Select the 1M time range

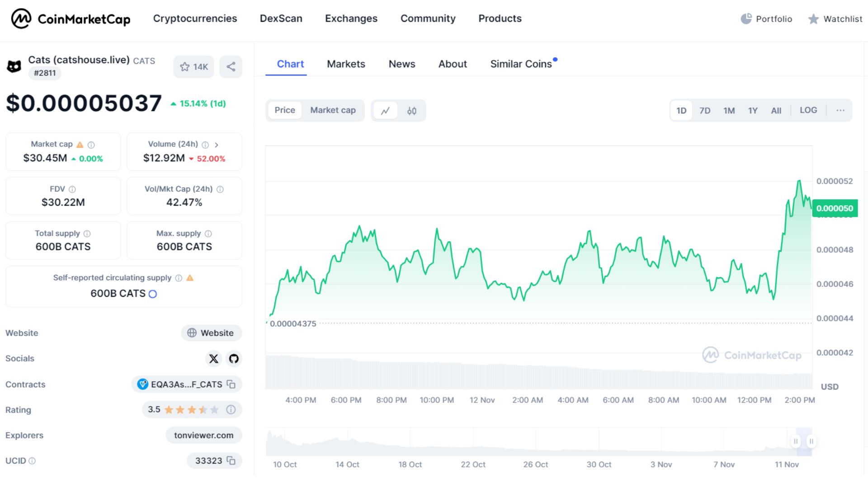pos(729,111)
